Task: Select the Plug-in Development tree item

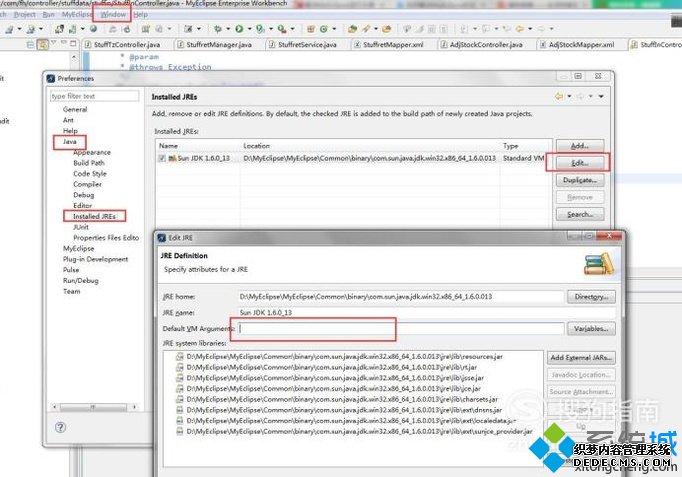Action: point(96,260)
